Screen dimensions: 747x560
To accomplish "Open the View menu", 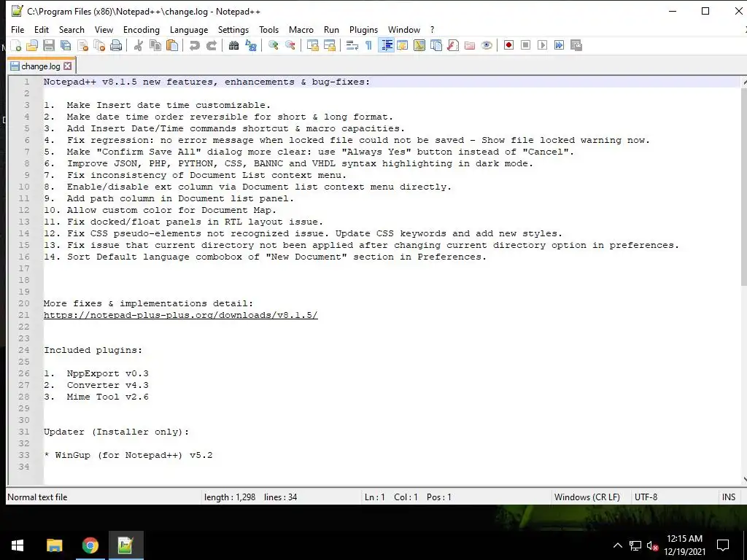I will 104,29.
